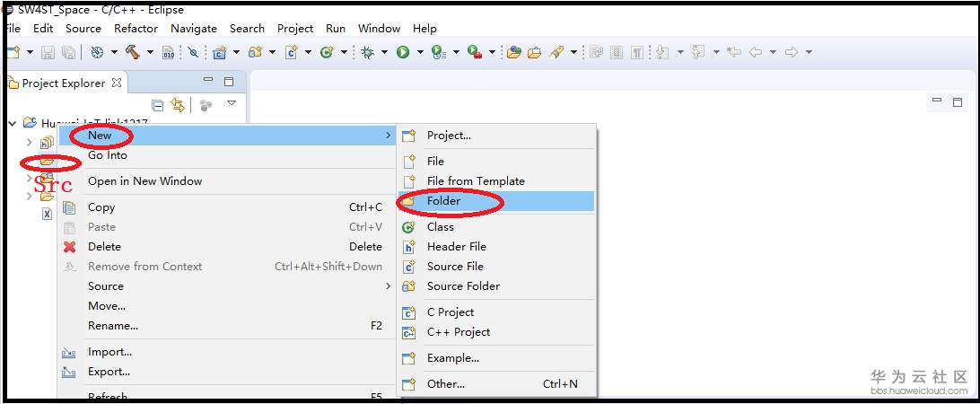Click the Next Annotation icon
Image resolution: width=980 pixels, height=404 pixels.
click(663, 53)
